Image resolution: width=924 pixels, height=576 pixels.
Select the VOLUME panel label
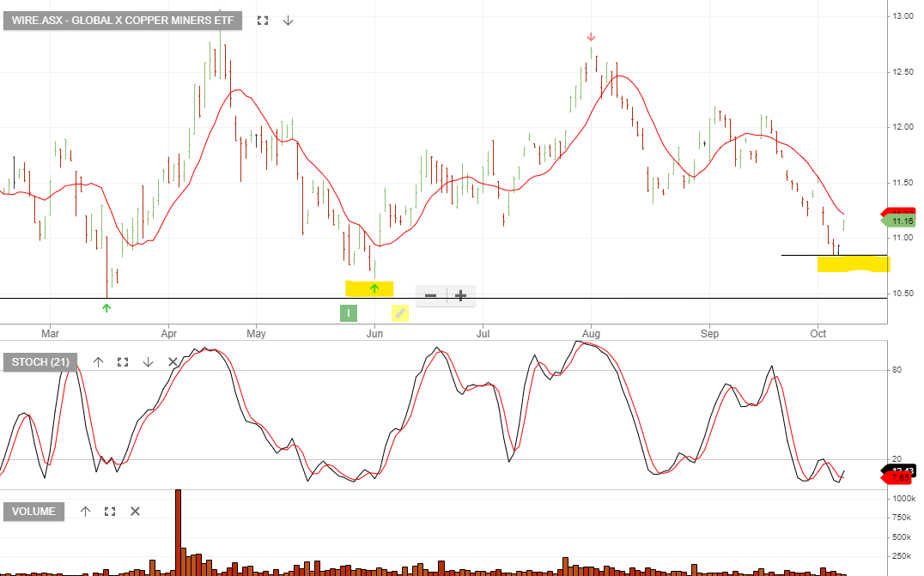[x=34, y=512]
